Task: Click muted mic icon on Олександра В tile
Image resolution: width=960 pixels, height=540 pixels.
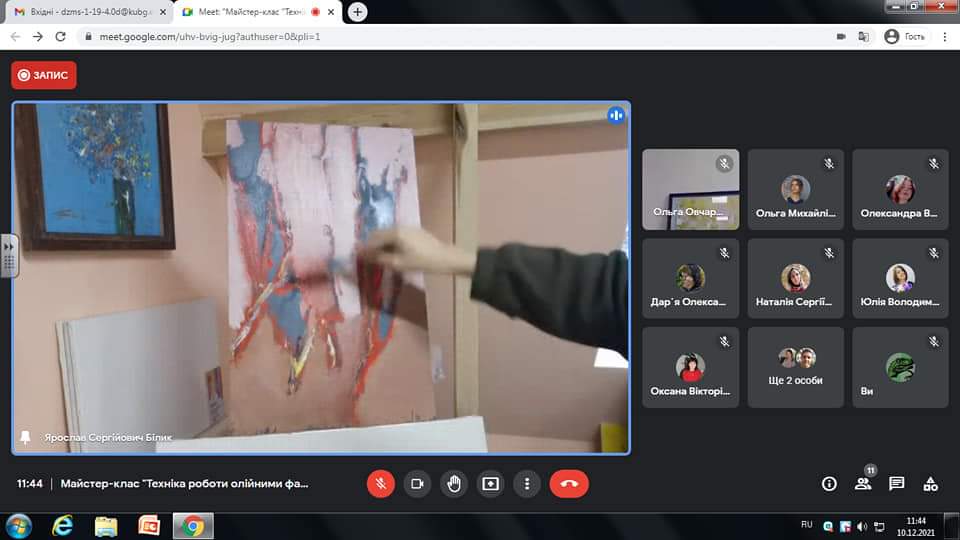Action: pos(934,163)
